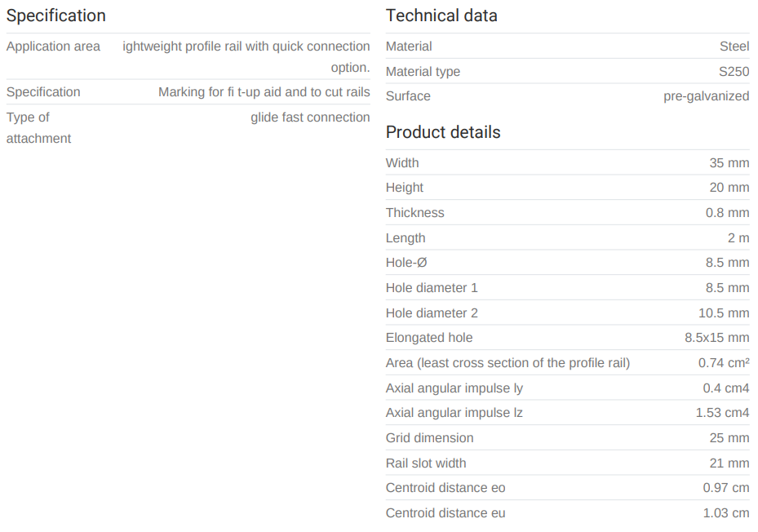Click the Centroid distance eu label
This screenshot has height=532, width=758.
(445, 513)
